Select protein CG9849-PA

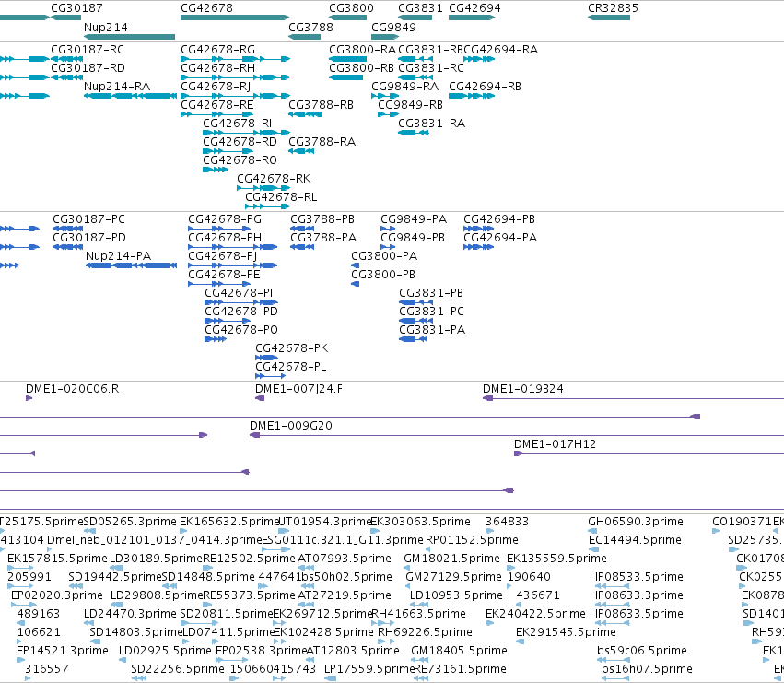(x=414, y=219)
